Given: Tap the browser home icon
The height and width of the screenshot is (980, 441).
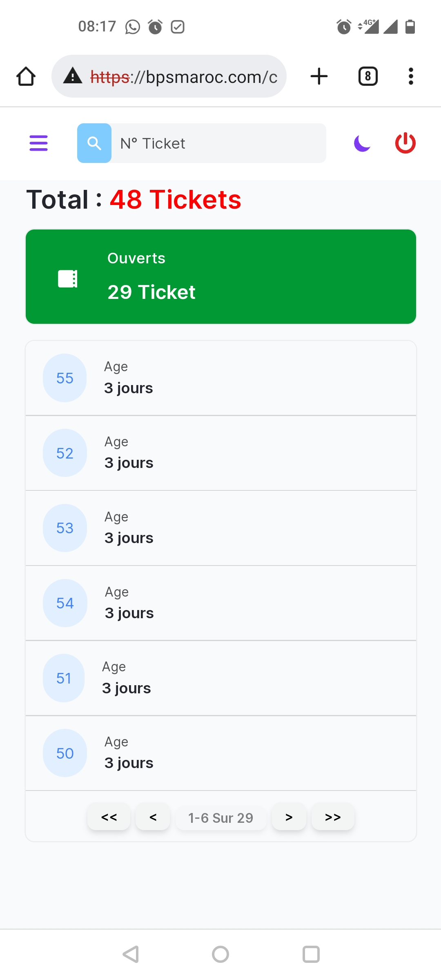Looking at the screenshot, I should [x=26, y=76].
